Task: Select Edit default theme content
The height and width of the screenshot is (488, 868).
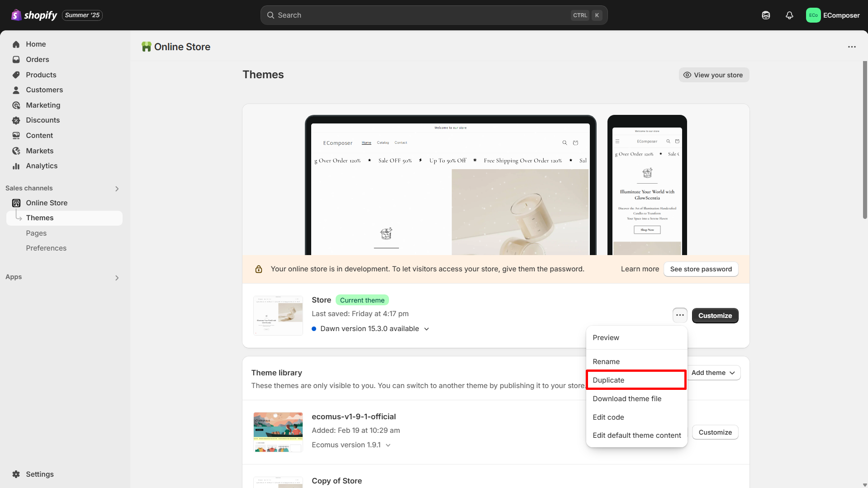Action: [636, 436]
